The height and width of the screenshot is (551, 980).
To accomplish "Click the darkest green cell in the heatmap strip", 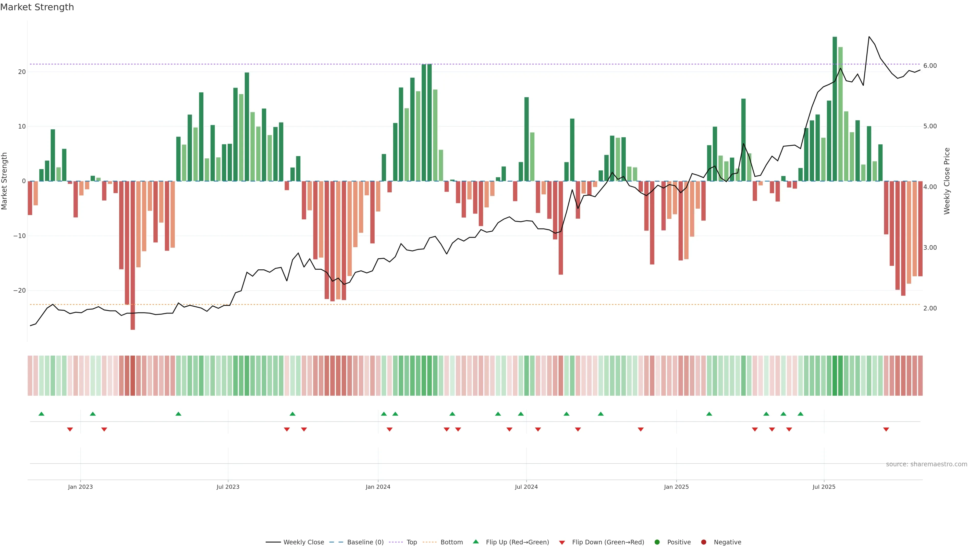I will tap(835, 375).
